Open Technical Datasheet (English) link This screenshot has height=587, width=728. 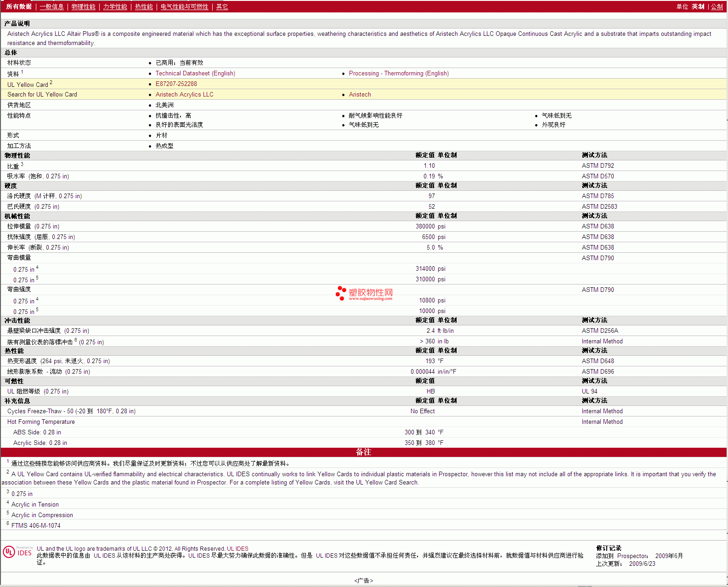[195, 73]
